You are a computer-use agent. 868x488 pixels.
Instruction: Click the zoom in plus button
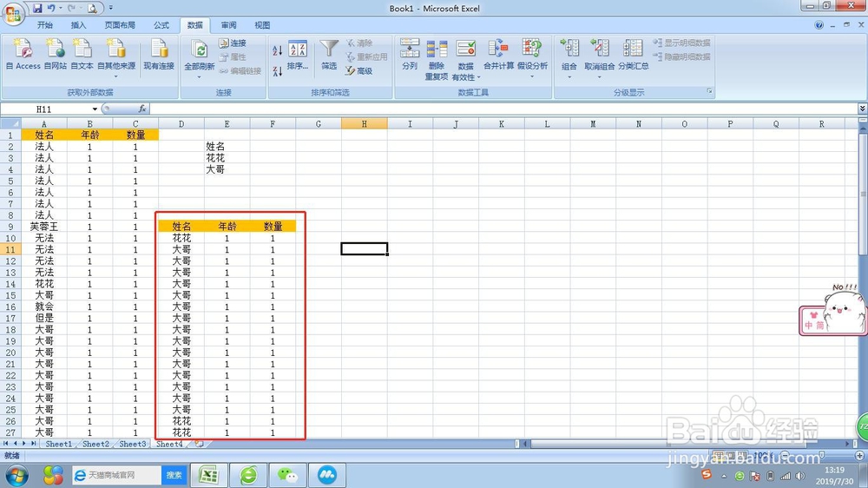tap(859, 455)
